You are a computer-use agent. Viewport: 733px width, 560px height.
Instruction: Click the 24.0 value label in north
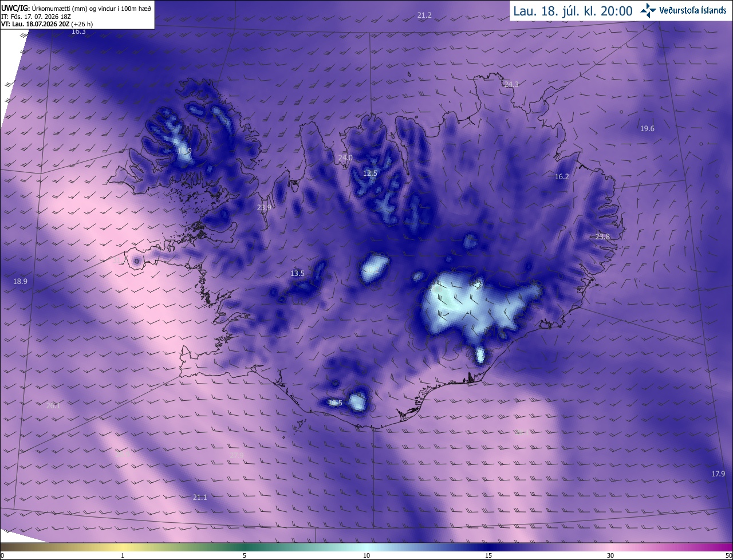(345, 158)
